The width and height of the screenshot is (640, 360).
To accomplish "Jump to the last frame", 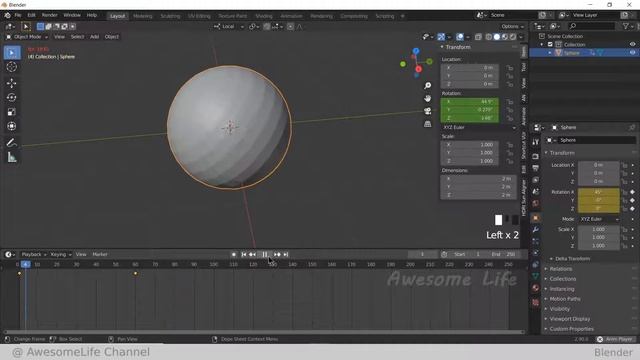I will 286,254.
